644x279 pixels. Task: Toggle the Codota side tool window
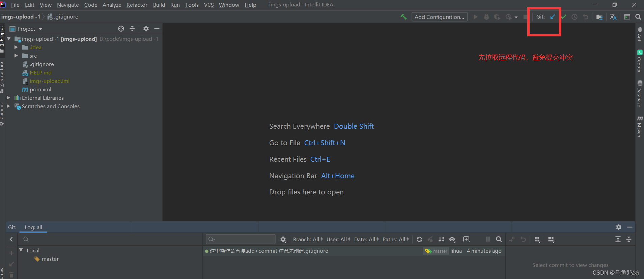[640, 61]
